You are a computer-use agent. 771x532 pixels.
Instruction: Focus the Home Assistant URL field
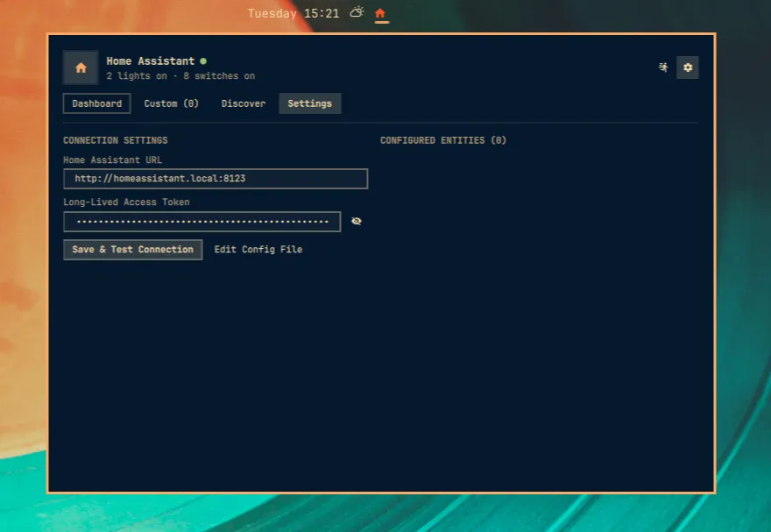coord(216,179)
